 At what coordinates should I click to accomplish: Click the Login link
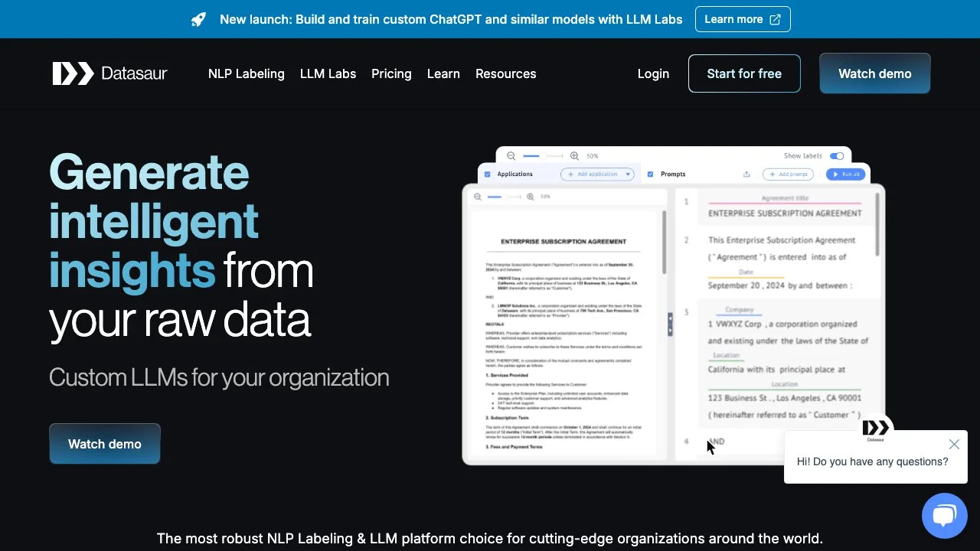coord(653,73)
